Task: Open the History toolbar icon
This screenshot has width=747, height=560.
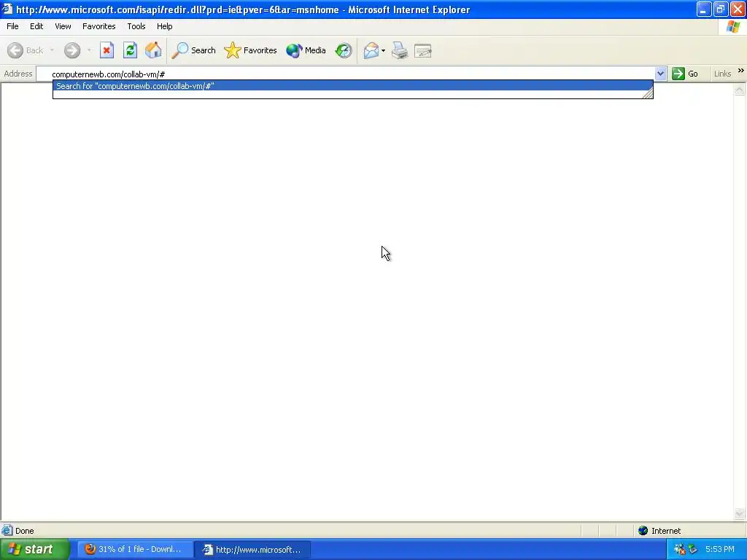Action: tap(344, 50)
